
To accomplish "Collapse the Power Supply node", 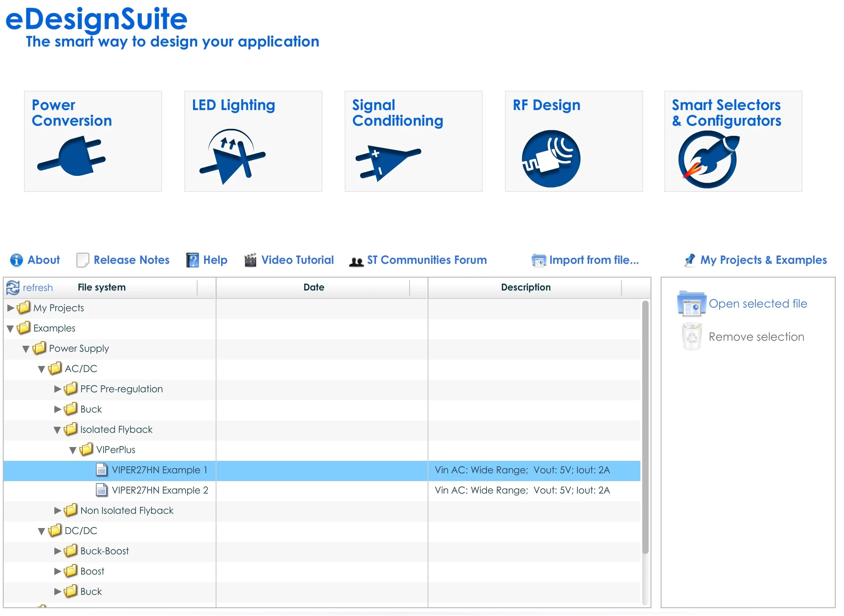I will coord(26,349).
